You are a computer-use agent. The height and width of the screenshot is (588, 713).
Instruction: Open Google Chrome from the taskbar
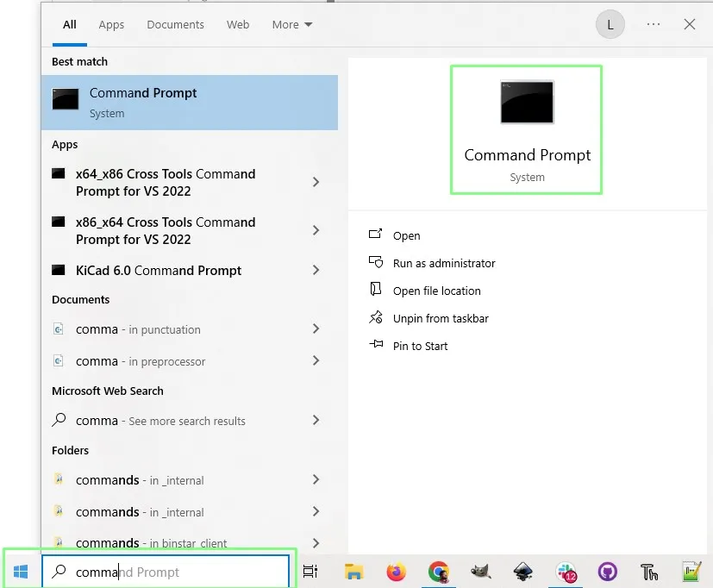point(438,572)
